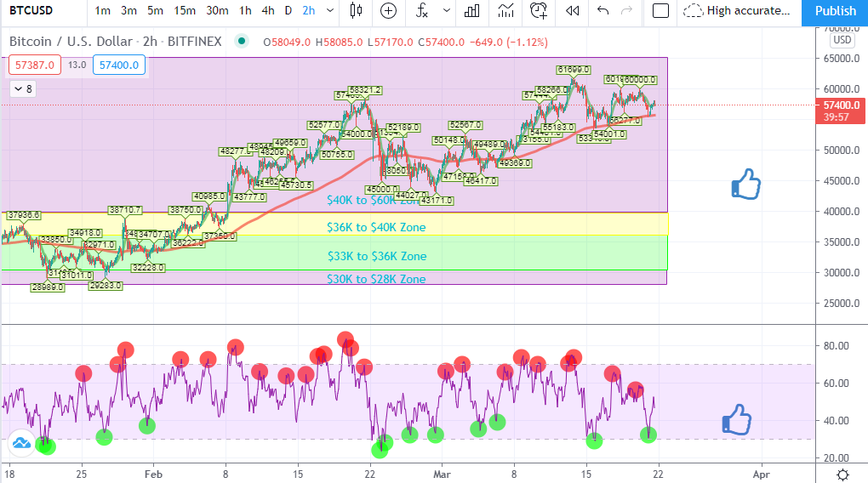
Task: Open the candlestick chart style selector
Action: (x=356, y=10)
